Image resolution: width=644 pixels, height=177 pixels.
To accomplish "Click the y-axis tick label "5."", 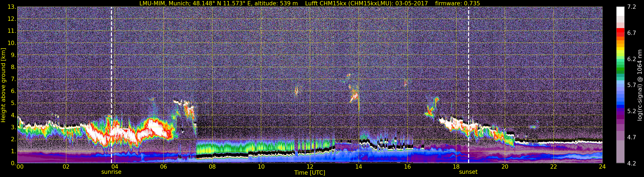I will pyautogui.click(x=13, y=103).
